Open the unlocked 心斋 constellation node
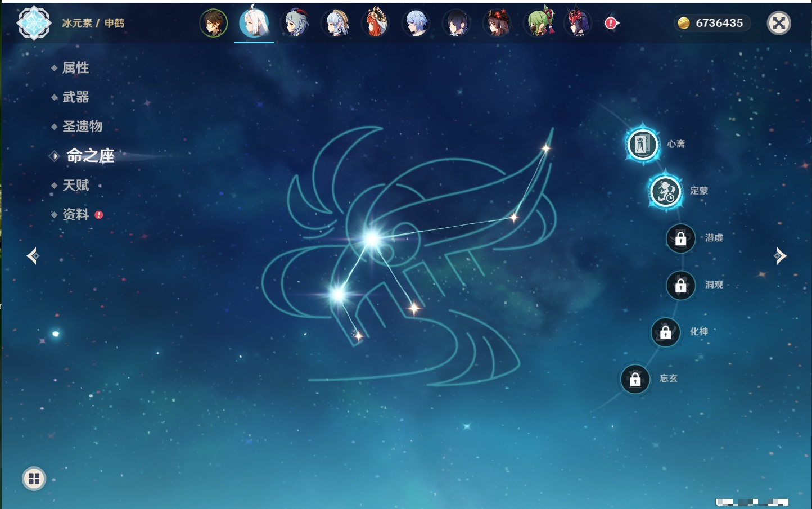This screenshot has width=812, height=509. pos(643,144)
